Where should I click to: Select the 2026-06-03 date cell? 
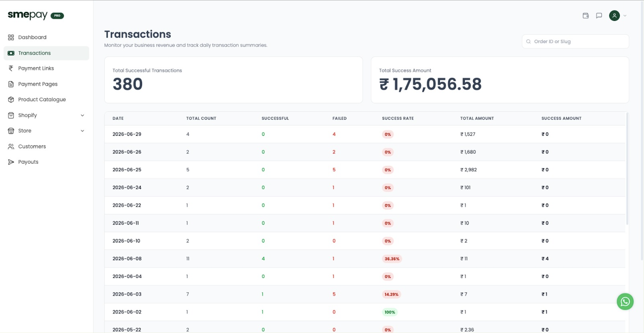click(127, 294)
